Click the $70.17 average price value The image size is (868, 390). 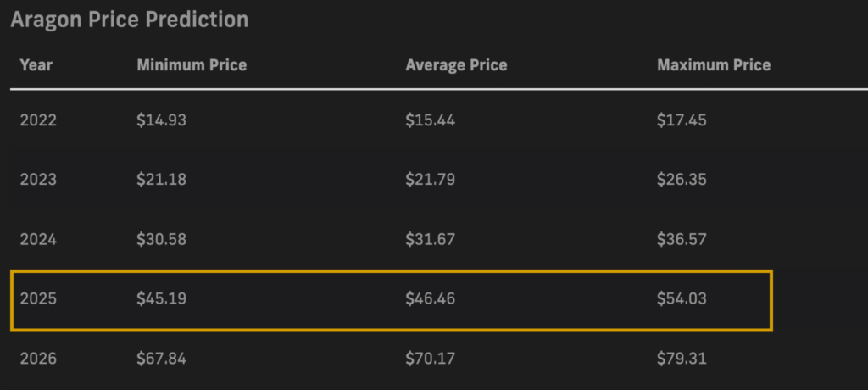[x=430, y=359]
